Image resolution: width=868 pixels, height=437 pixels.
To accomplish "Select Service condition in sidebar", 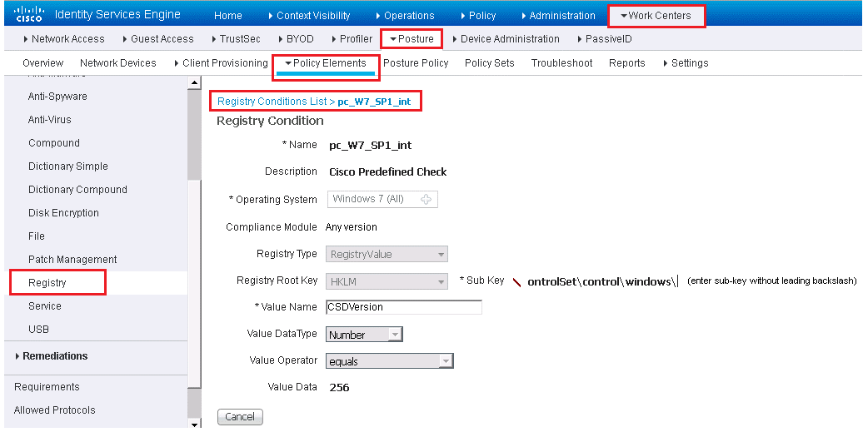I will (45, 306).
